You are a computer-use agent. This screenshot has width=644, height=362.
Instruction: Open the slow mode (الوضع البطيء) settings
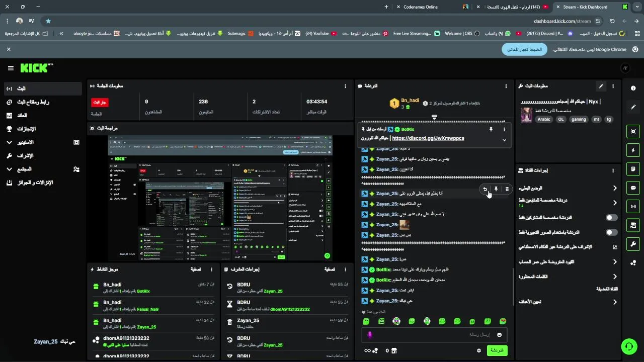(614, 188)
